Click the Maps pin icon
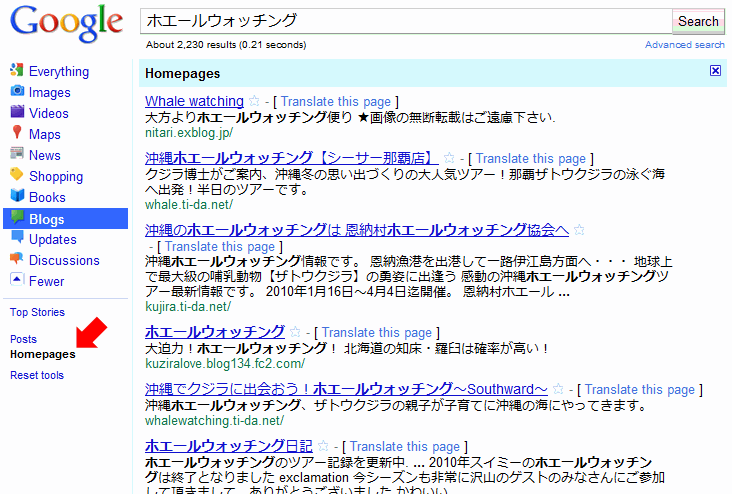732x494 pixels. click(x=17, y=134)
